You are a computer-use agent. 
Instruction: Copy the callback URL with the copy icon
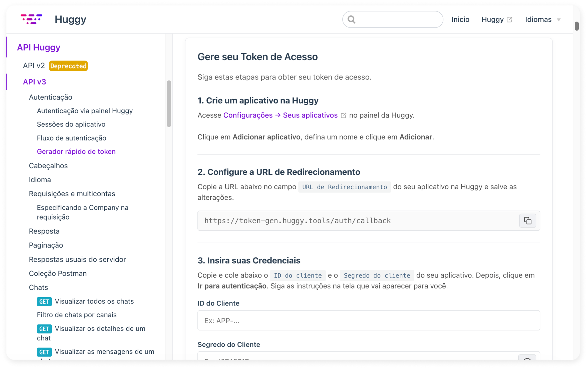point(527,220)
